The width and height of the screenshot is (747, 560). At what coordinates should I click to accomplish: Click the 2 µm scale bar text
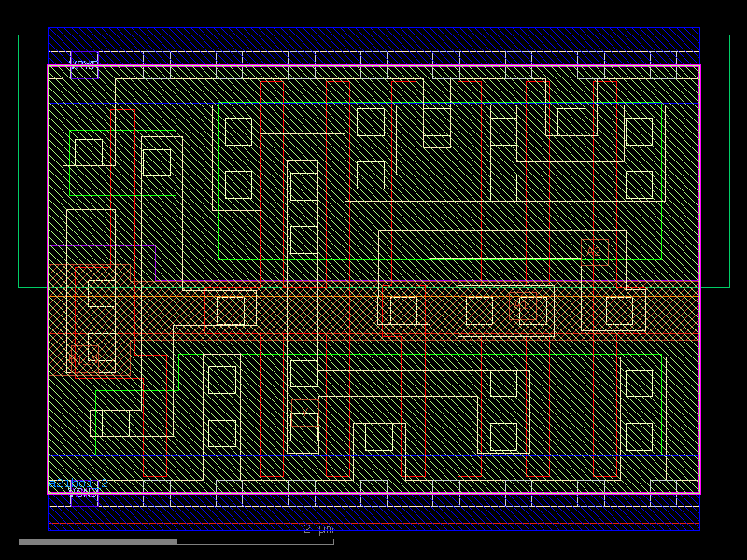point(317,529)
